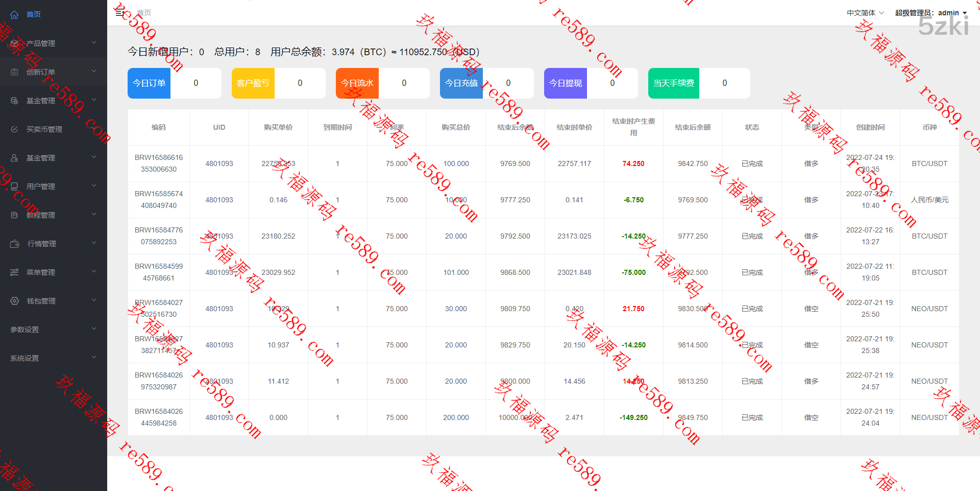
Task: Click the sliders icon beside 菜单管理
Action: click(14, 272)
